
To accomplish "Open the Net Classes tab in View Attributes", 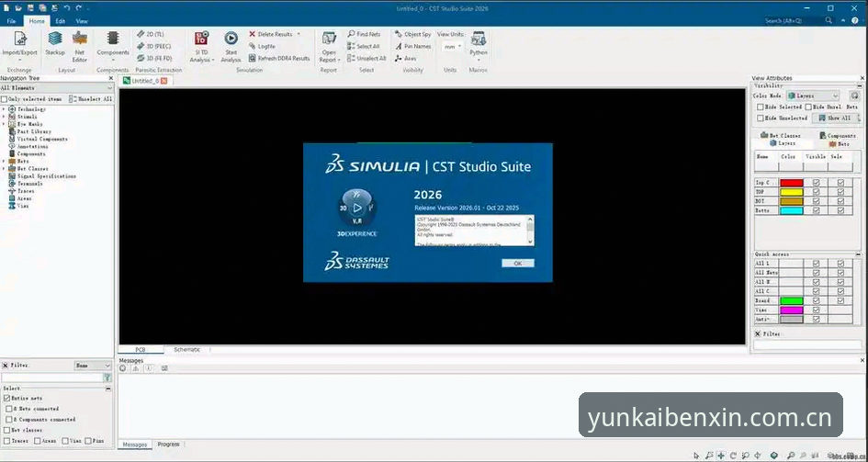I will (x=781, y=135).
